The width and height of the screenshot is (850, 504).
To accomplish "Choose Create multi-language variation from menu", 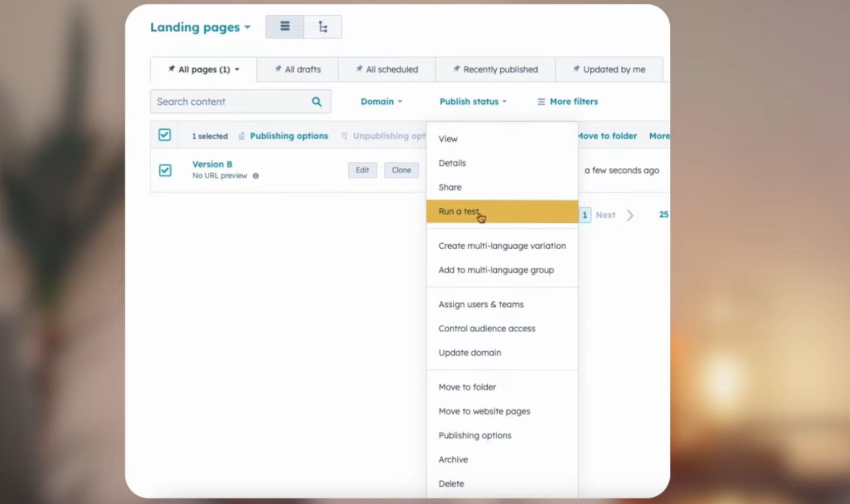I will click(502, 246).
